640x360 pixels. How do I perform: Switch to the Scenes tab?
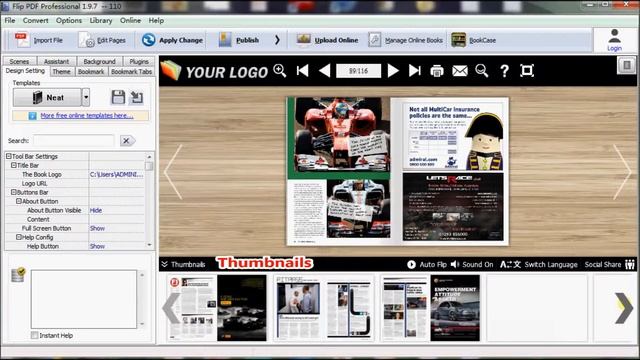pyautogui.click(x=19, y=62)
